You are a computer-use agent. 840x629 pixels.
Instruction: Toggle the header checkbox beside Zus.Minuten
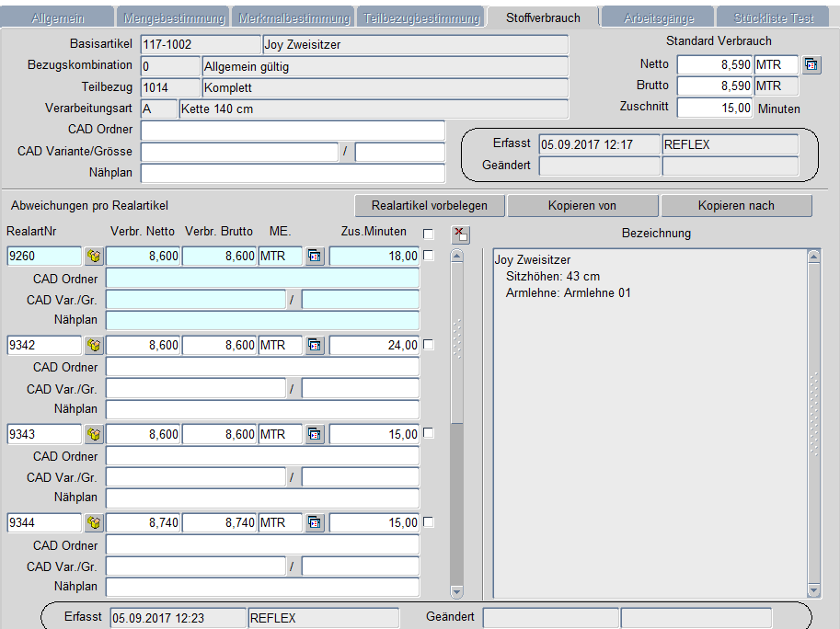point(428,234)
